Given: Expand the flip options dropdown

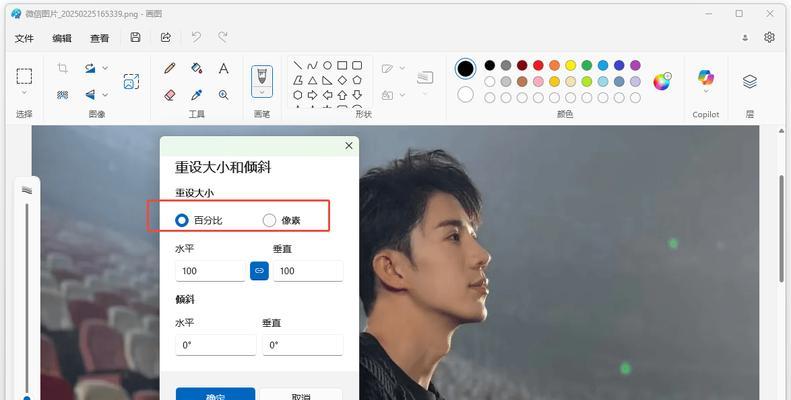Looking at the screenshot, I should (105, 94).
